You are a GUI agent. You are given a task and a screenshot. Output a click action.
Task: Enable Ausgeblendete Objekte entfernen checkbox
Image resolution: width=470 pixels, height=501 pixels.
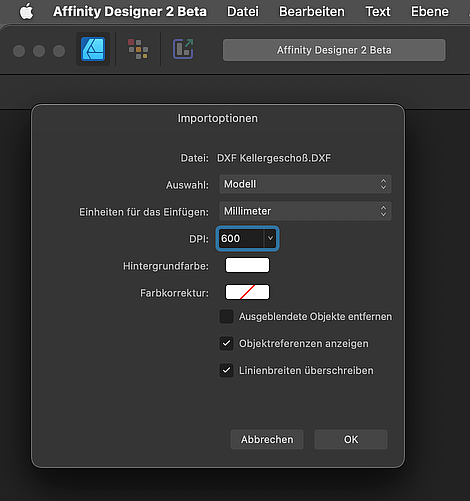tap(226, 316)
